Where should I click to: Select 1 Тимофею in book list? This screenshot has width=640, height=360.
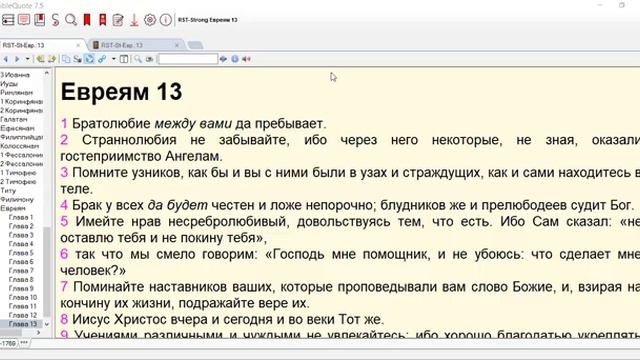tap(18, 173)
